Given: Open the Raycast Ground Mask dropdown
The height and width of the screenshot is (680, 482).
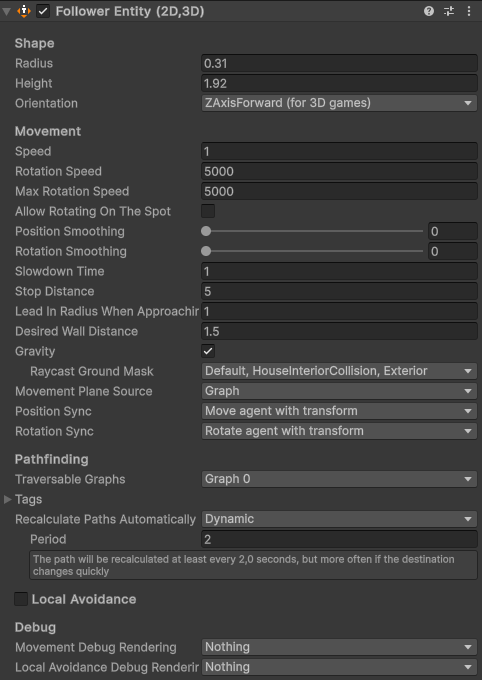Looking at the screenshot, I should [x=339, y=371].
